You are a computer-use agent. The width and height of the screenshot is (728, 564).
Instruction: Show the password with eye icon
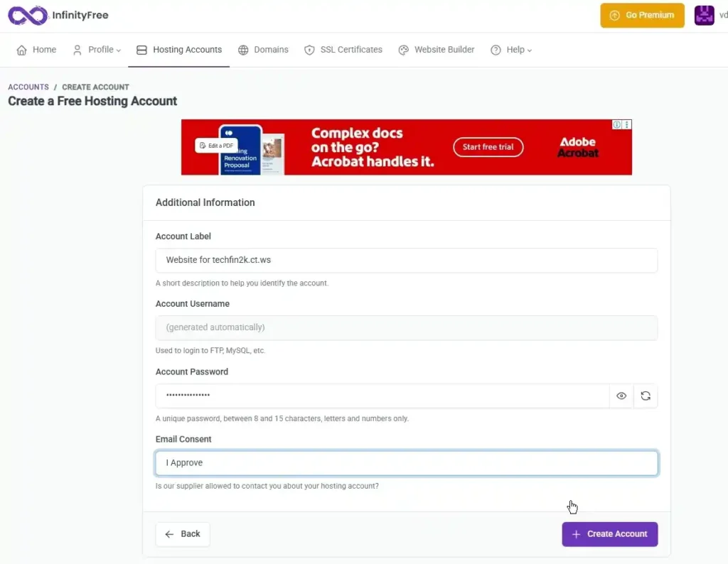(621, 396)
